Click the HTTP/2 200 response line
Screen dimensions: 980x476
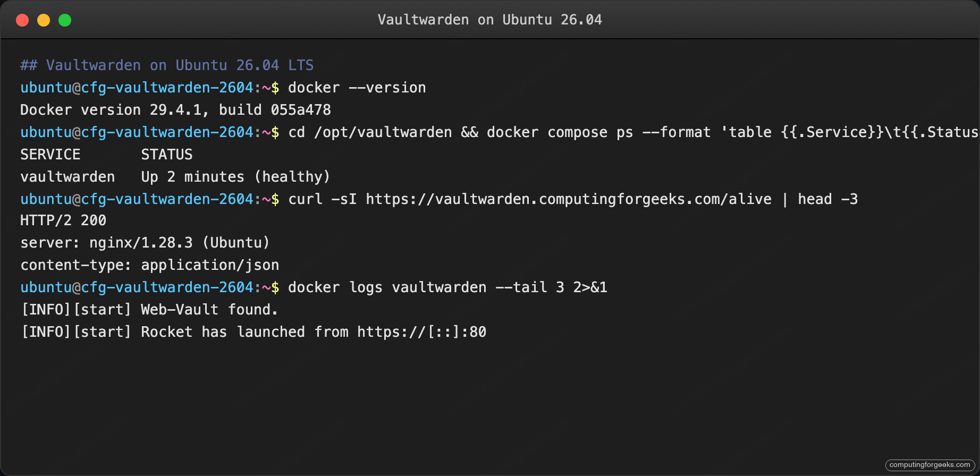(63, 220)
